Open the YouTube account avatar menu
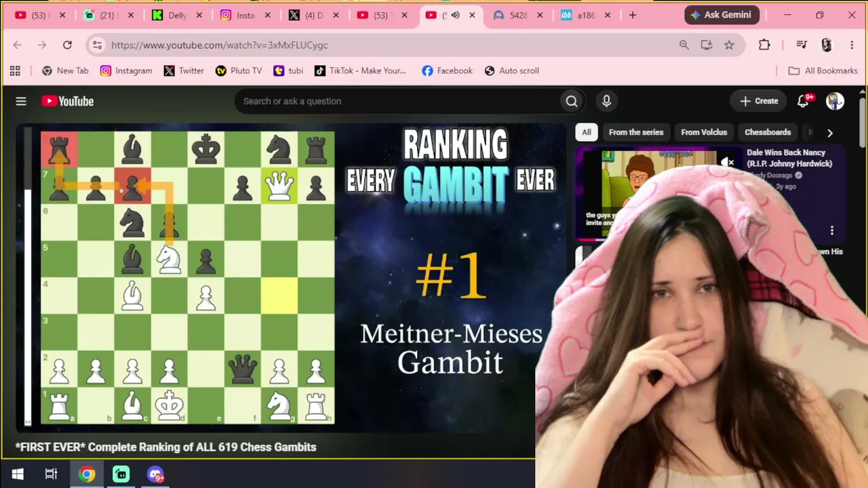 click(x=835, y=101)
